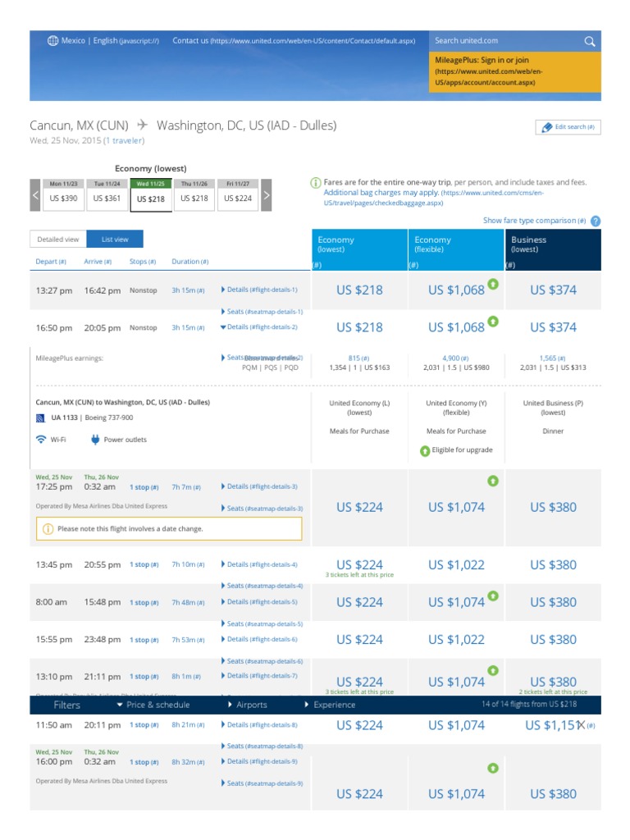This screenshot has width=630, height=840.
Task: Switch to List view
Action: coord(115,239)
